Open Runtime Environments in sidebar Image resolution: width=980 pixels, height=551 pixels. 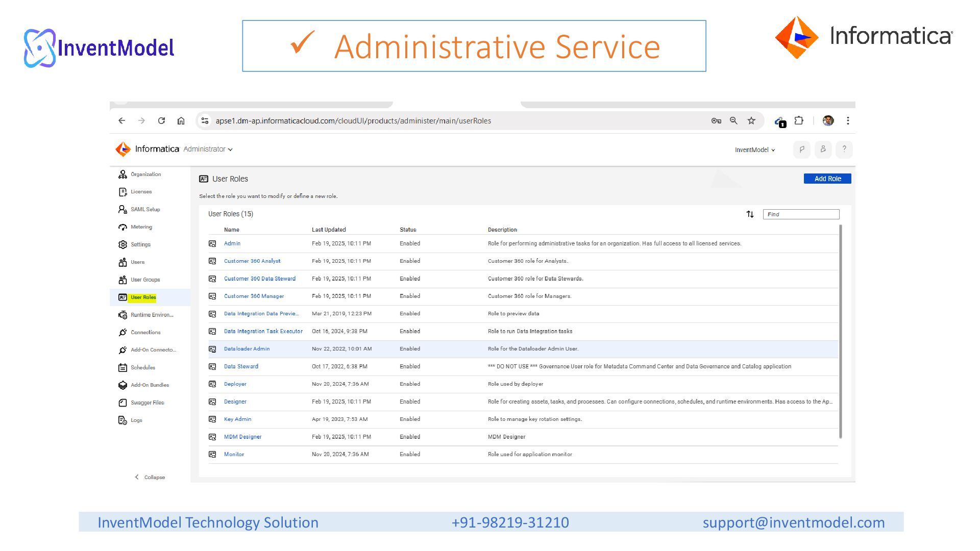152,315
